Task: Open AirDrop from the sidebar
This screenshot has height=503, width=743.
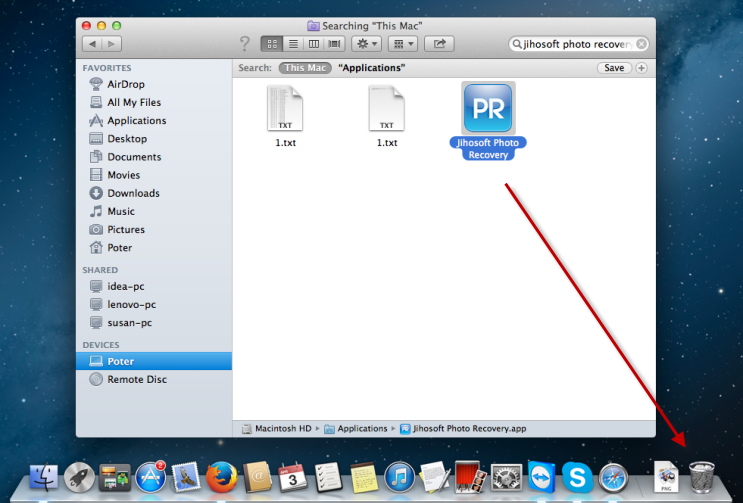Action: pyautogui.click(x=126, y=84)
